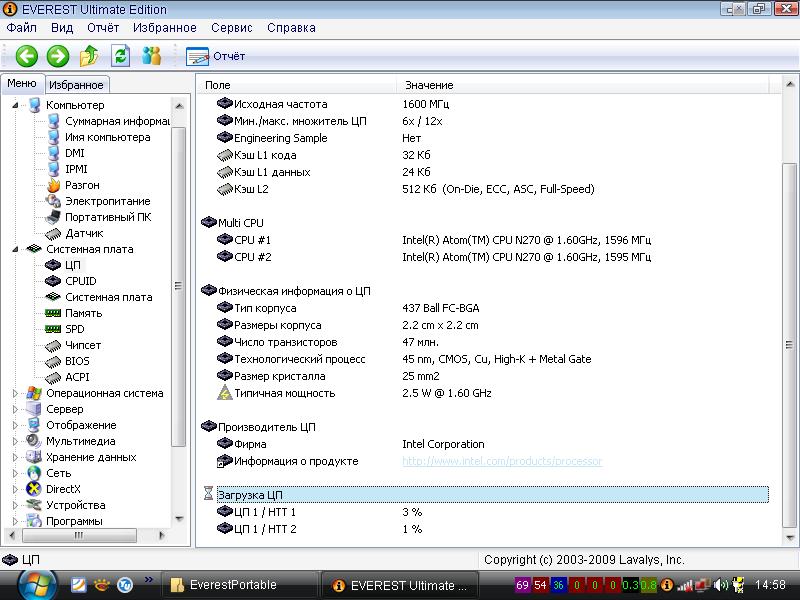This screenshot has height=600, width=800.
Task: Open the Отчёт menu in the menu bar
Action: click(103, 28)
